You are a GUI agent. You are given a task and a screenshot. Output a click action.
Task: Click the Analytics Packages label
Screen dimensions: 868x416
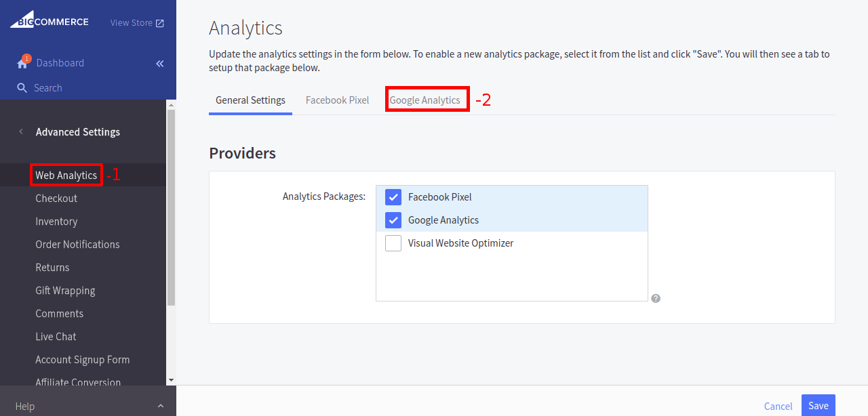coord(324,196)
